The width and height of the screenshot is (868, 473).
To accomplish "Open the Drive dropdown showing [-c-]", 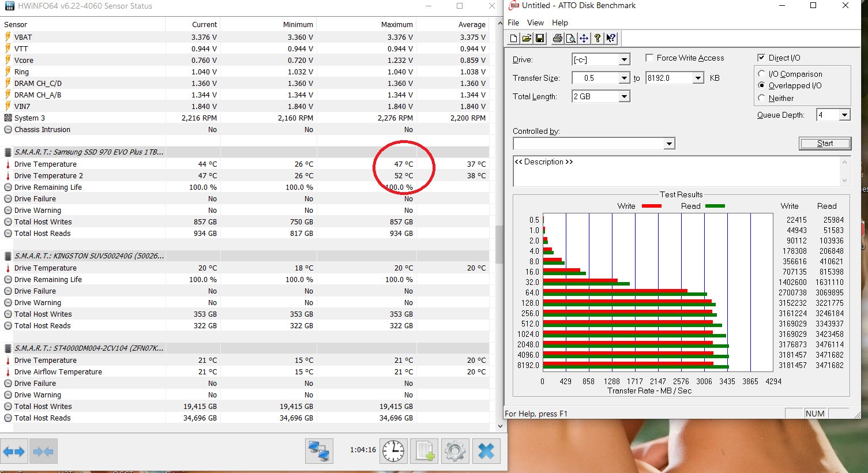I will tap(624, 59).
